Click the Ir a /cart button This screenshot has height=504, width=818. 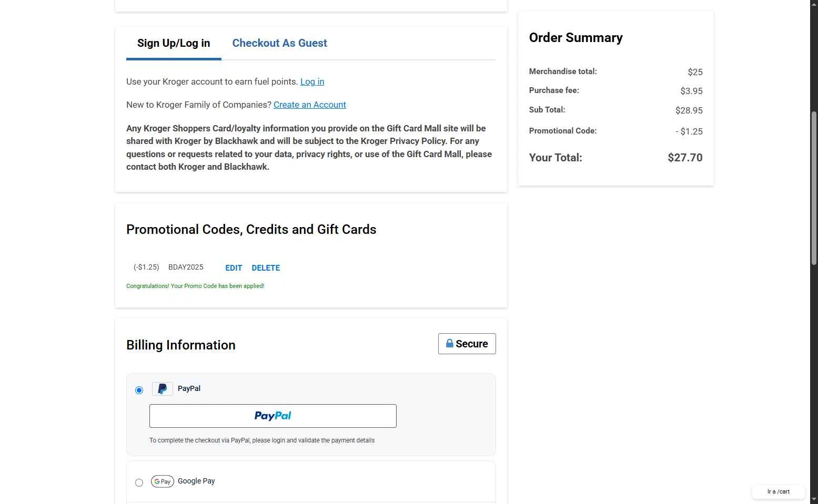tap(778, 492)
